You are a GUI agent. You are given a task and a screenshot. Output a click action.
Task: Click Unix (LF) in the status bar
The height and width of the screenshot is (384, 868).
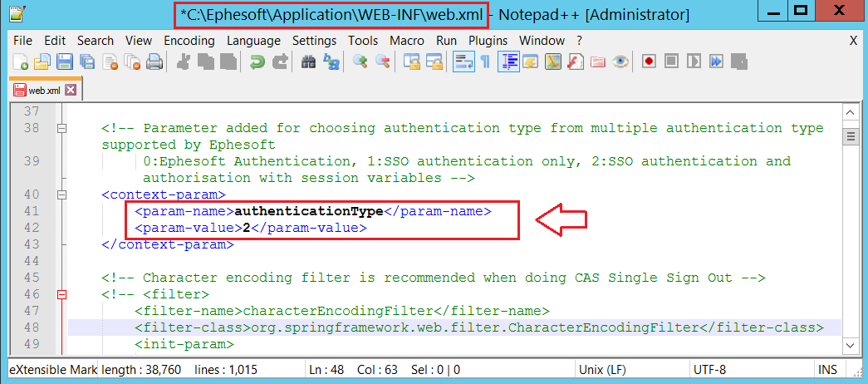click(601, 370)
